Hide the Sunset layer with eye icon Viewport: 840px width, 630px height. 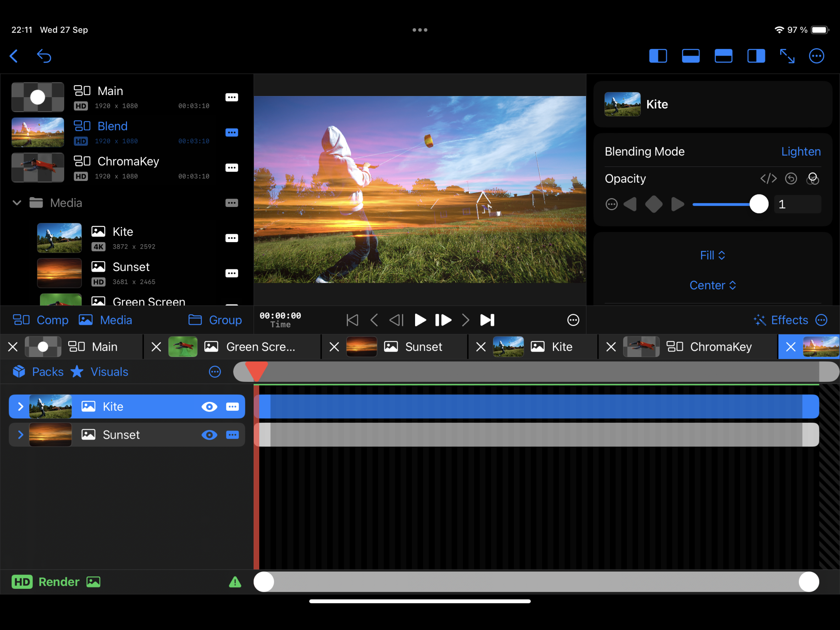pos(209,435)
